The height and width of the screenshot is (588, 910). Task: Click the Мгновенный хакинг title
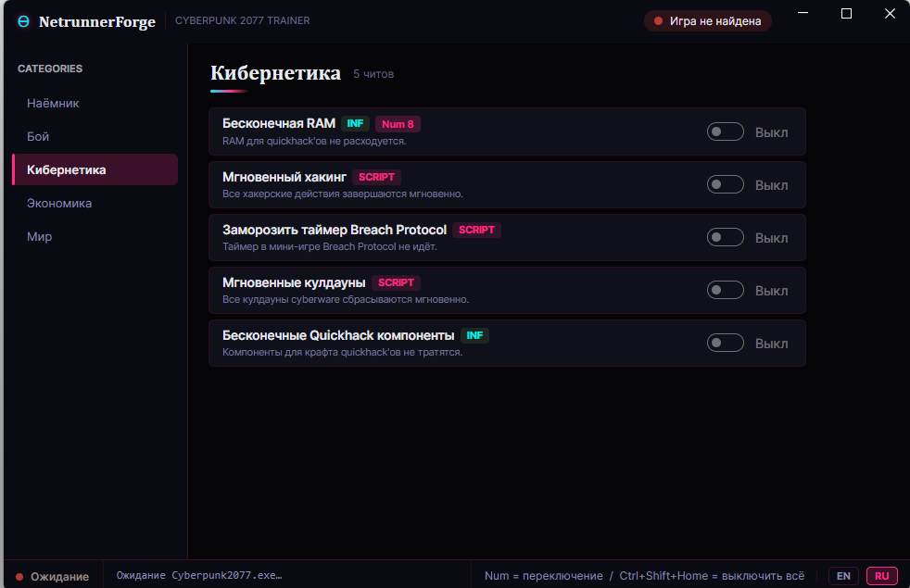pyautogui.click(x=284, y=177)
